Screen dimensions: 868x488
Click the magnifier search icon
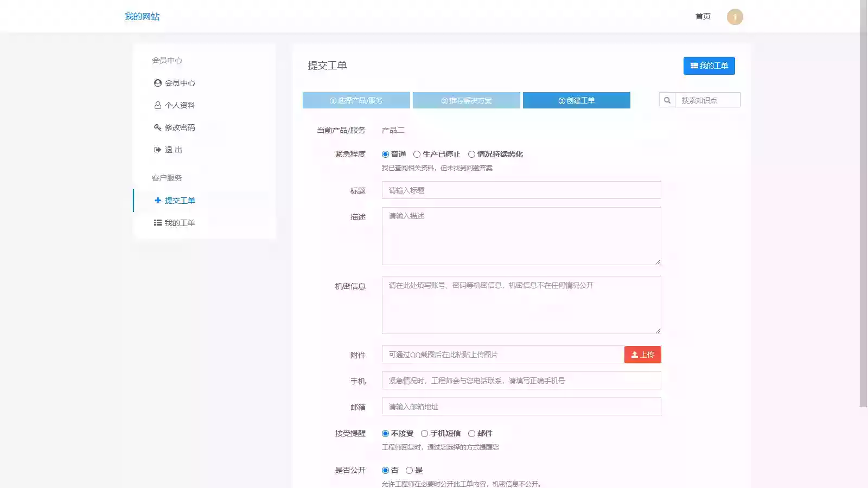(667, 100)
